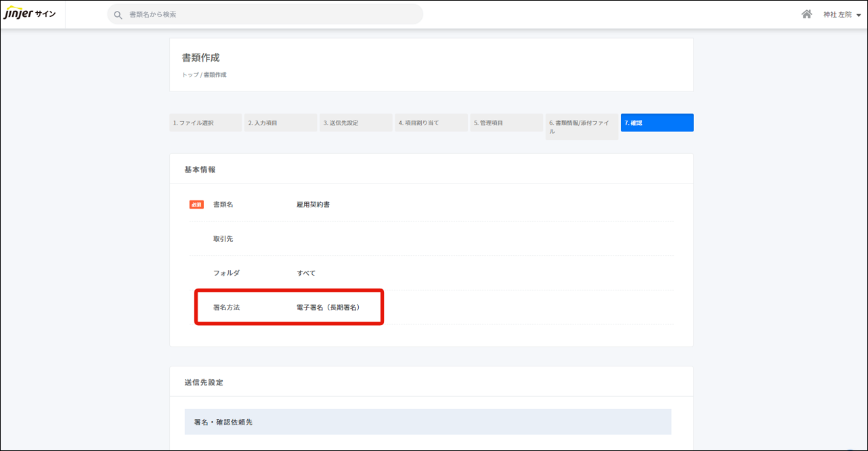Click the red 必須 badge
868x451 pixels.
[196, 205]
